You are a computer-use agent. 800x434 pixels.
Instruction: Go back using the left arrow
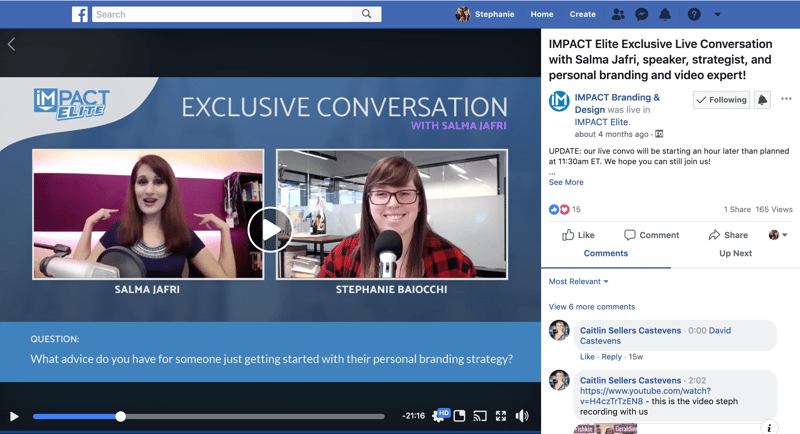click(11, 44)
